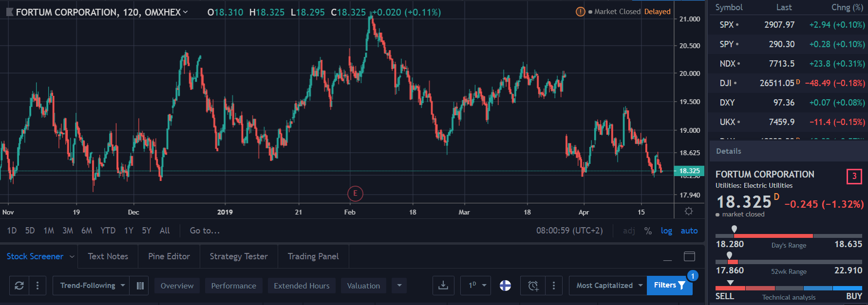Create screener alert with alarm clock icon
Screen dimensions: 868x305
point(533,286)
